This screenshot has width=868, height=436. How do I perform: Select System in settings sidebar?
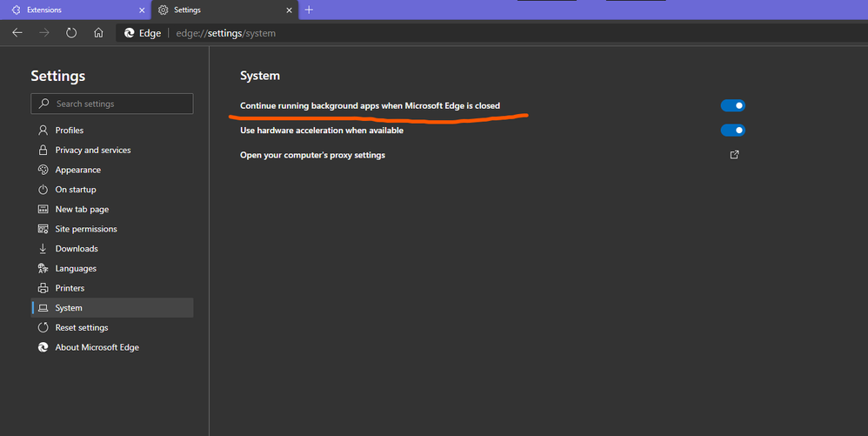(112, 307)
